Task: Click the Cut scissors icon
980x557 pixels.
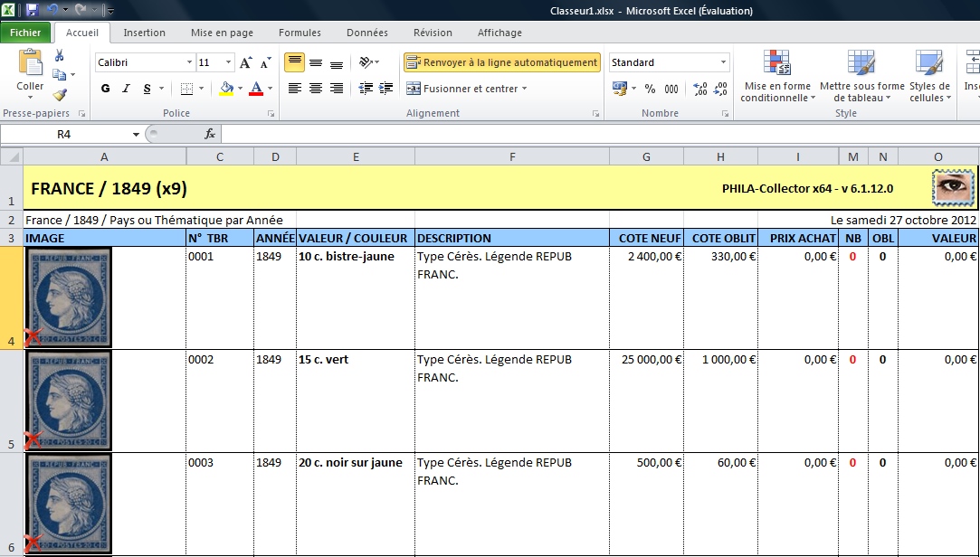Action: [60, 56]
